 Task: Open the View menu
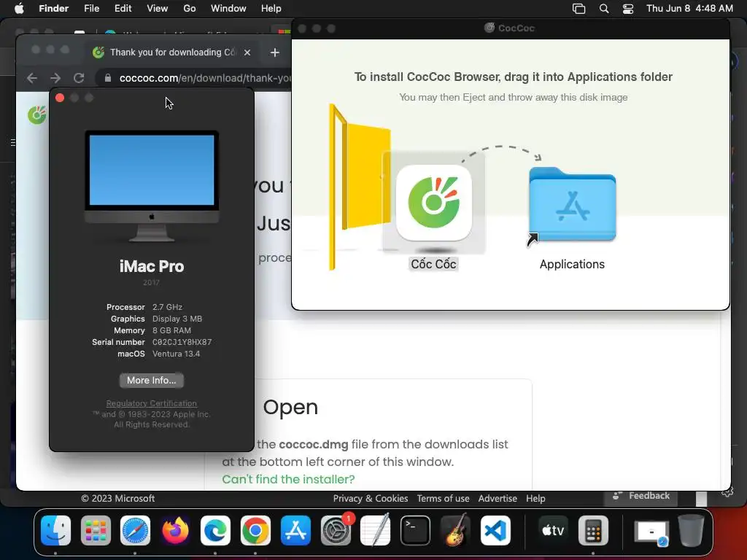[x=158, y=9]
